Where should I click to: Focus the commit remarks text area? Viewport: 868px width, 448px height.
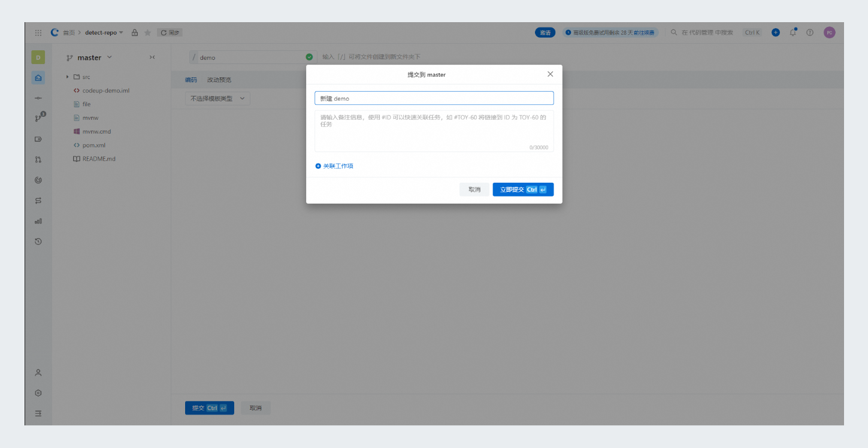tap(434, 131)
